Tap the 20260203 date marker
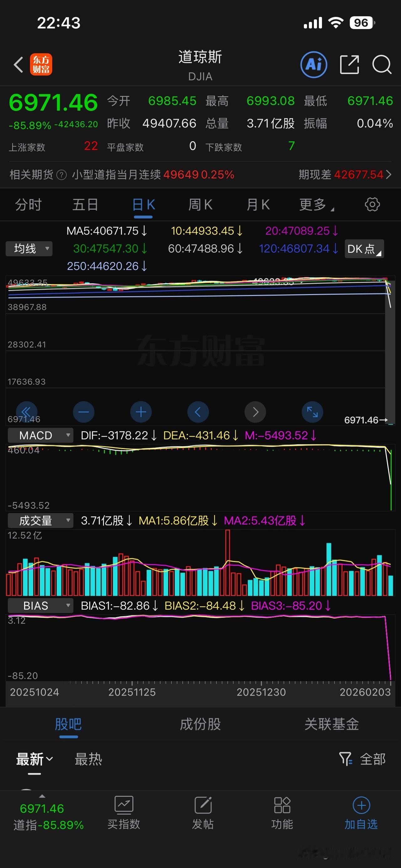Screen dimensions: 401x868 [x=365, y=692]
